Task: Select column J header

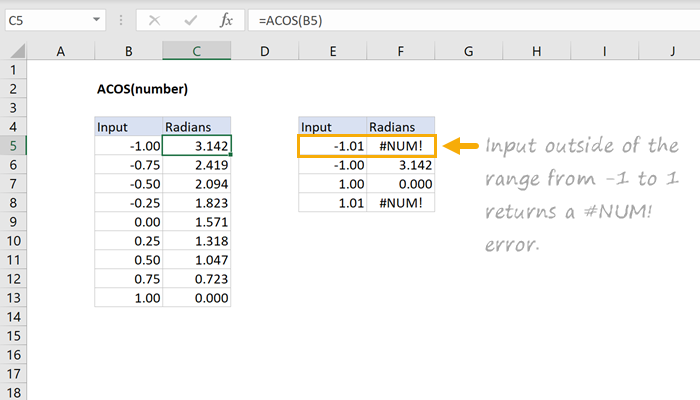Action: click(674, 51)
